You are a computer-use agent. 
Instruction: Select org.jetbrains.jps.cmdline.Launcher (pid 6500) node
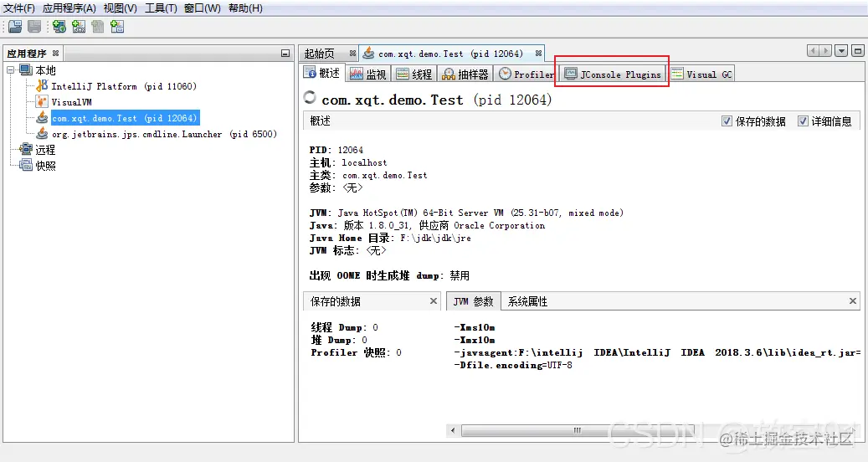pyautogui.click(x=164, y=134)
